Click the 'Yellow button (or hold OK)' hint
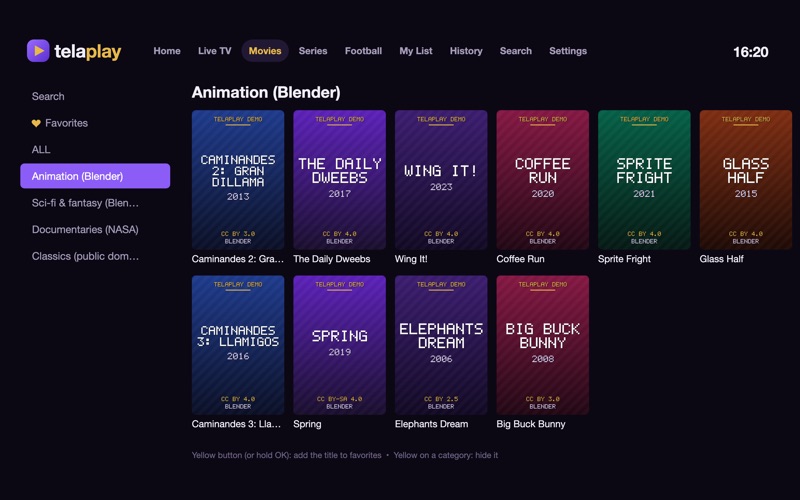The image size is (800, 500). (x=286, y=455)
